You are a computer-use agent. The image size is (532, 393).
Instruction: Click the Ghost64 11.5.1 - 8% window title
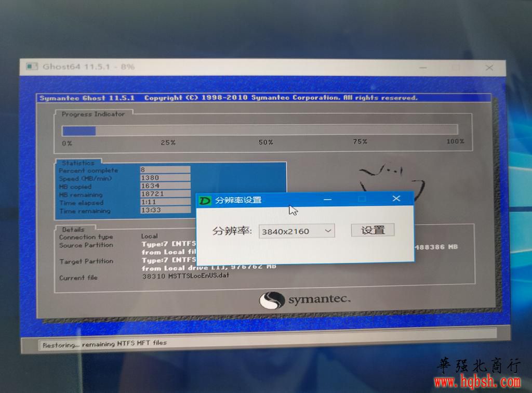point(88,67)
